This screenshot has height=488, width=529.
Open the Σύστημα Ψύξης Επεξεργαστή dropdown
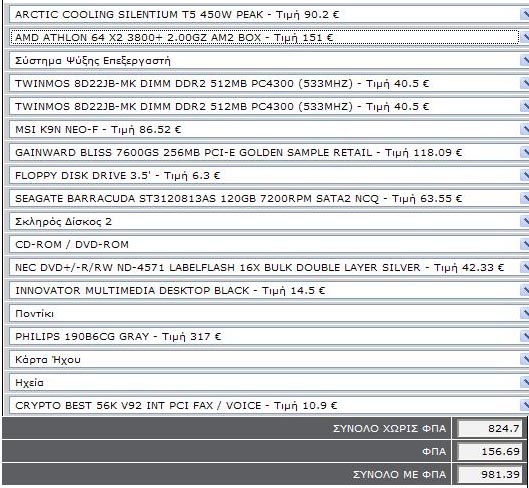click(x=269, y=60)
